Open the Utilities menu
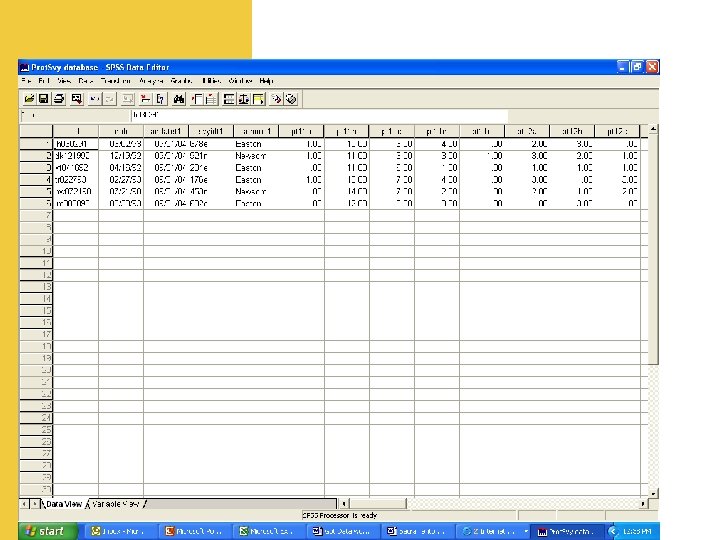Image resolution: width=720 pixels, height=540 pixels. pyautogui.click(x=211, y=81)
